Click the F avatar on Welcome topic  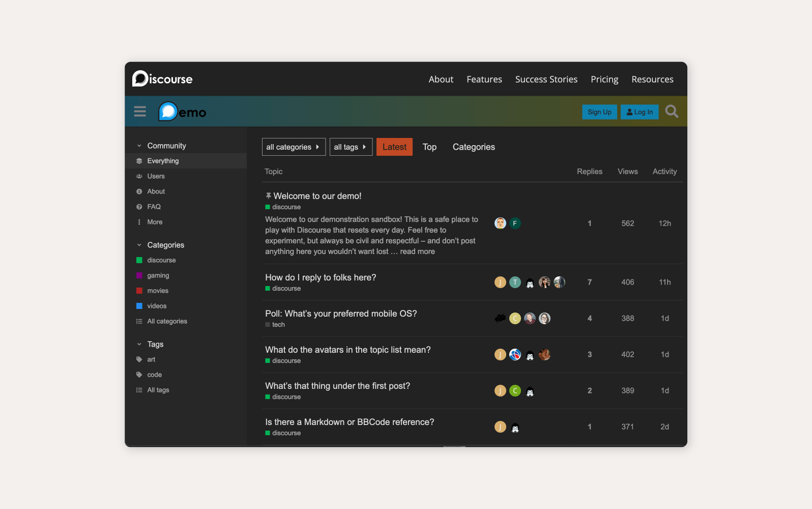[515, 223]
